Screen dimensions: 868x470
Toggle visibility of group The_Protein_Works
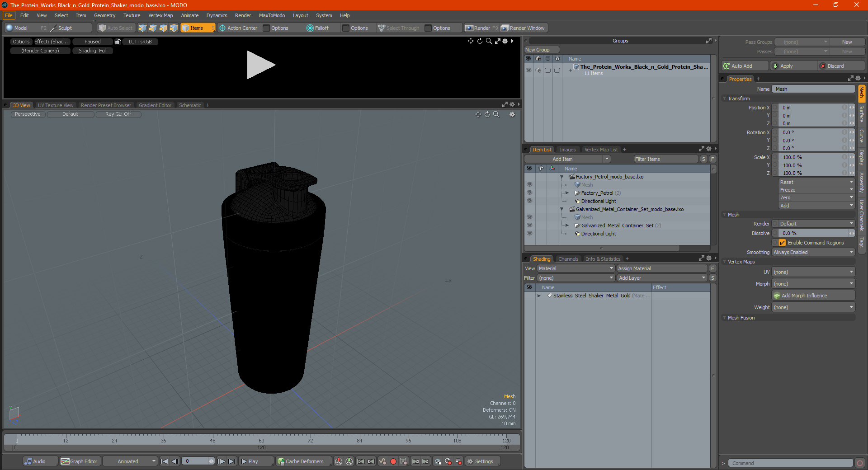coord(528,70)
